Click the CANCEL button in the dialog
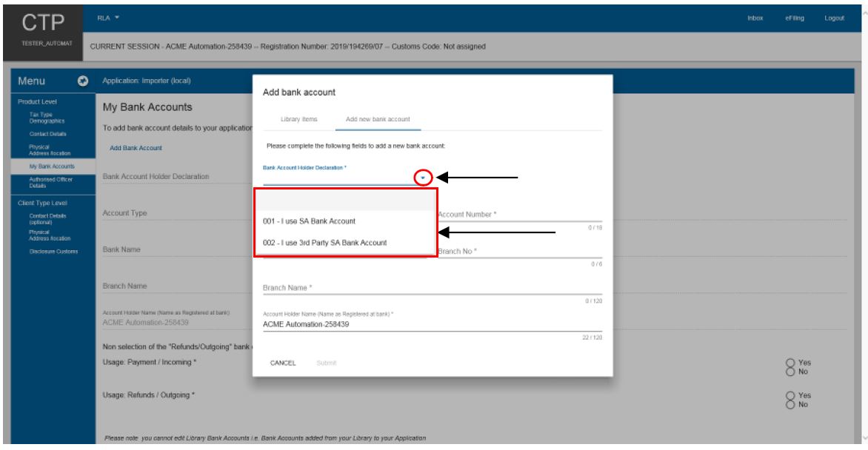868x450 pixels. coord(283,363)
